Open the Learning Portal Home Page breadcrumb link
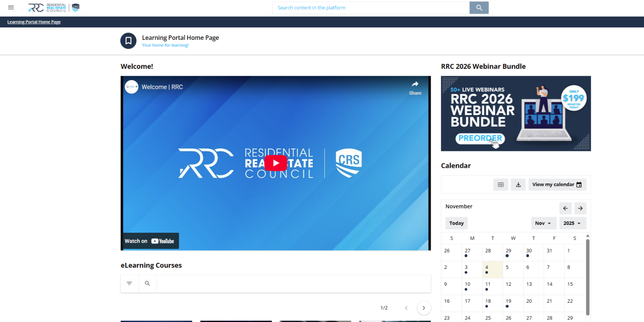This screenshot has height=322, width=644. click(x=34, y=22)
